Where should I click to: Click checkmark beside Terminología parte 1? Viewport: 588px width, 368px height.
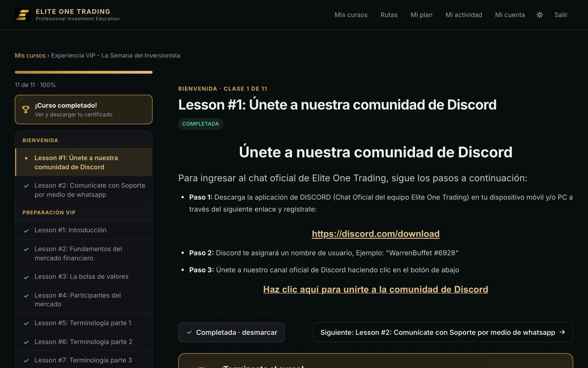26,323
